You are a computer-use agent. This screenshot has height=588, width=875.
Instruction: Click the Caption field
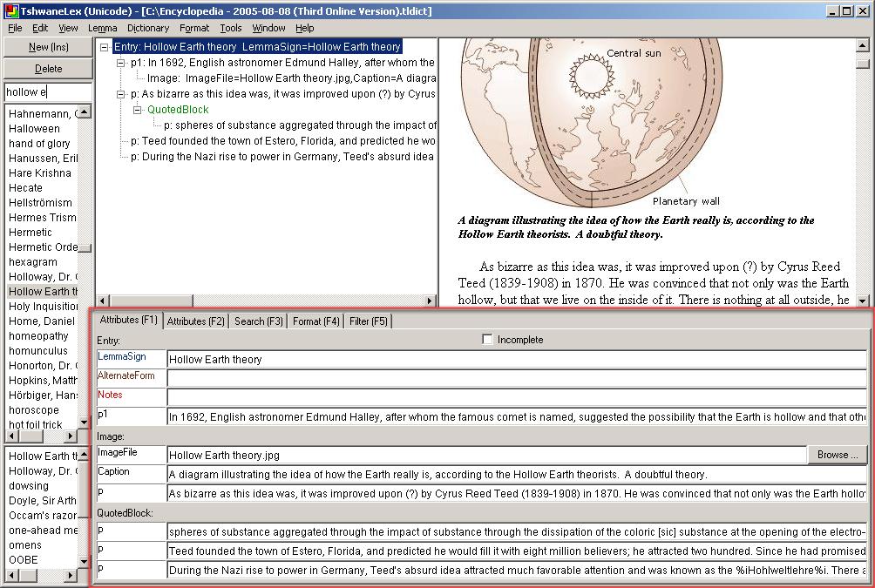point(517,474)
